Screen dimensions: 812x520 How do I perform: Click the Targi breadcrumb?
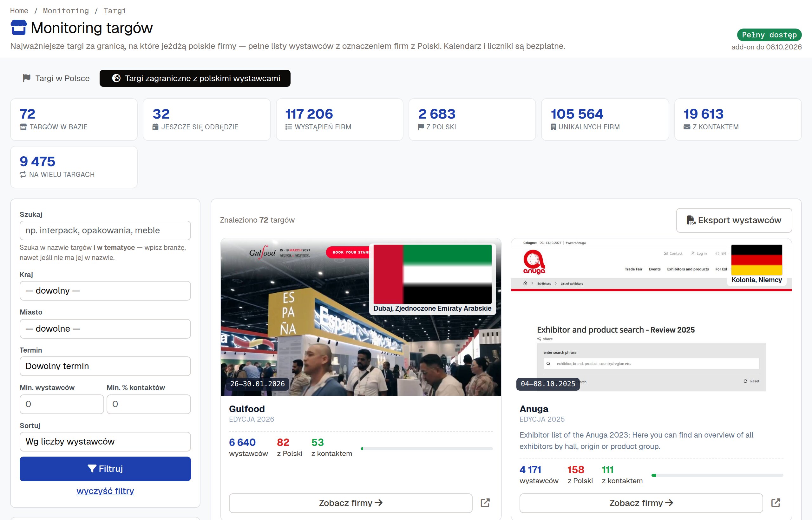(x=115, y=11)
